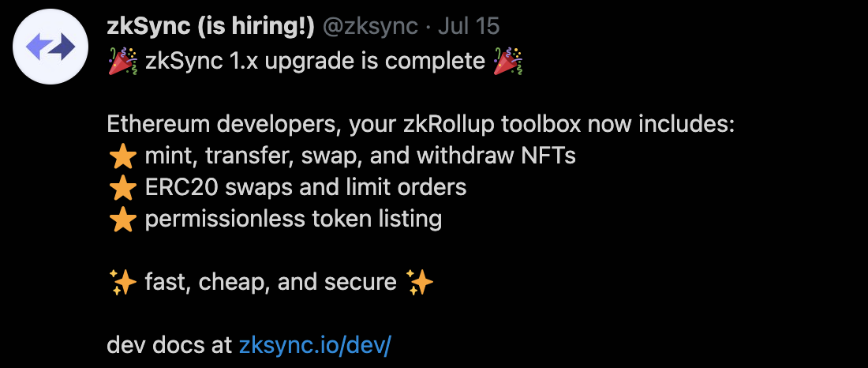Click the zkSync (is hiring!) display name
Image resolution: width=868 pixels, height=368 pixels.
211,26
